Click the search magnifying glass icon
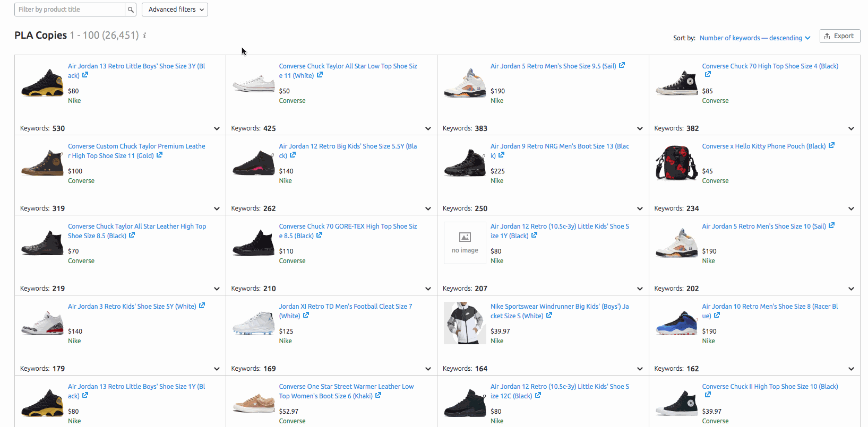The height and width of the screenshot is (427, 868). 131,9
